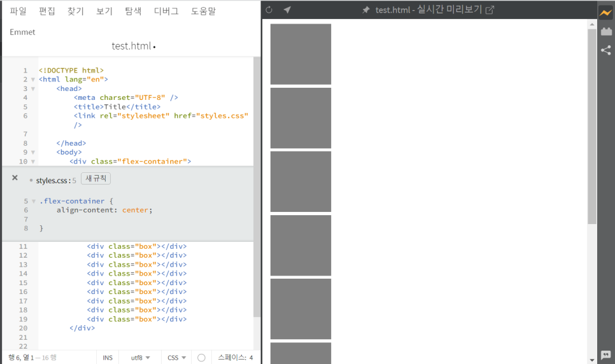615x364 pixels.
Task: Collapse the body tag on line 9
Action: (x=33, y=152)
